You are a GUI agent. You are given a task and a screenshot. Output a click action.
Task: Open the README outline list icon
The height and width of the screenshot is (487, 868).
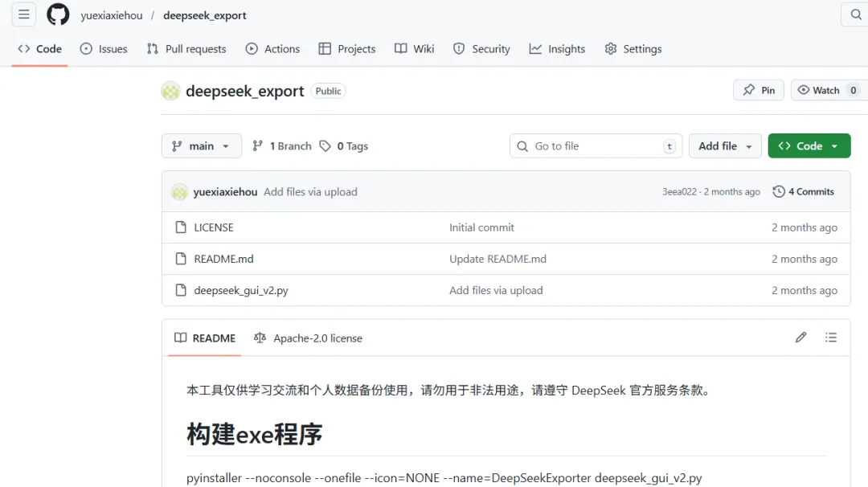coord(830,338)
